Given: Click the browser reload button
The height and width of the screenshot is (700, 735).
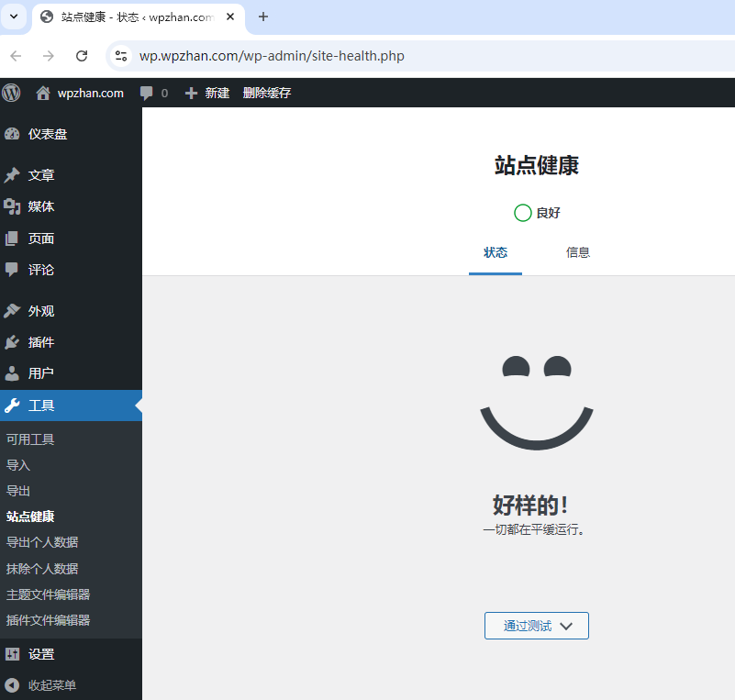Looking at the screenshot, I should coord(82,56).
